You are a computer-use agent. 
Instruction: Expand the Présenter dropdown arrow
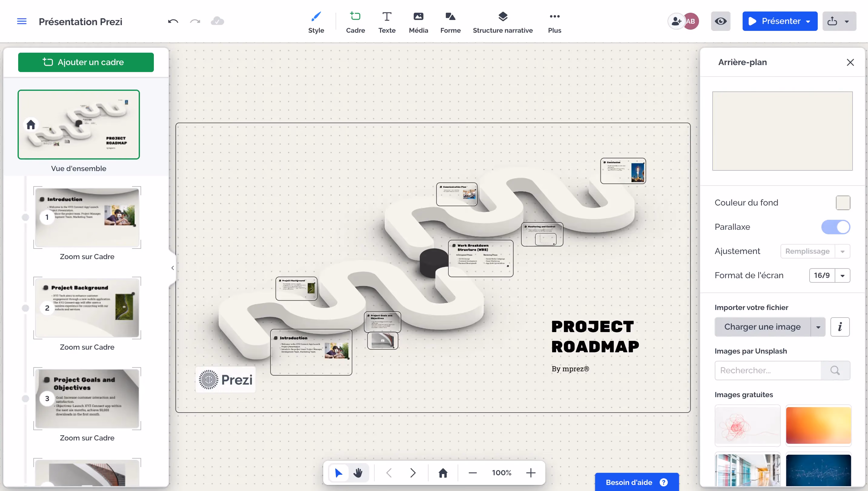pos(808,21)
